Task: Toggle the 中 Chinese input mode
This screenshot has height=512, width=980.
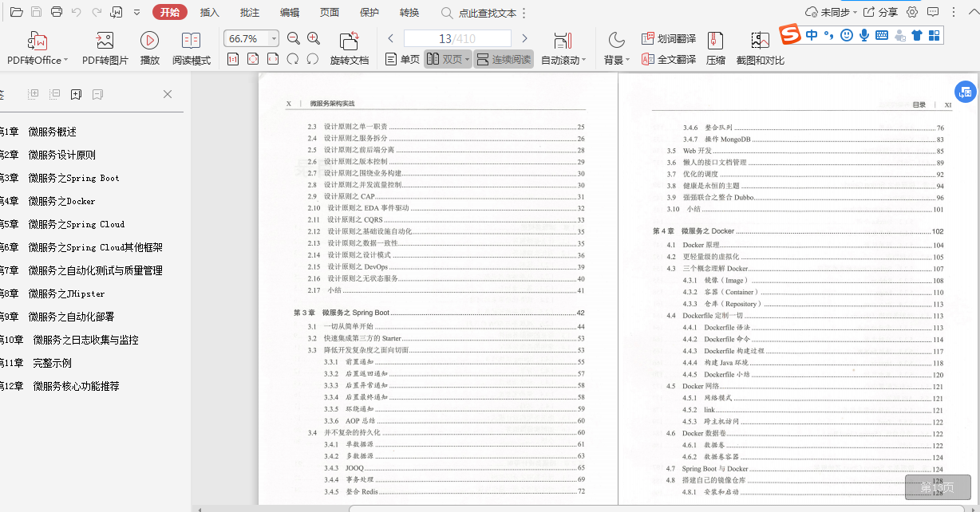Action: tap(812, 35)
